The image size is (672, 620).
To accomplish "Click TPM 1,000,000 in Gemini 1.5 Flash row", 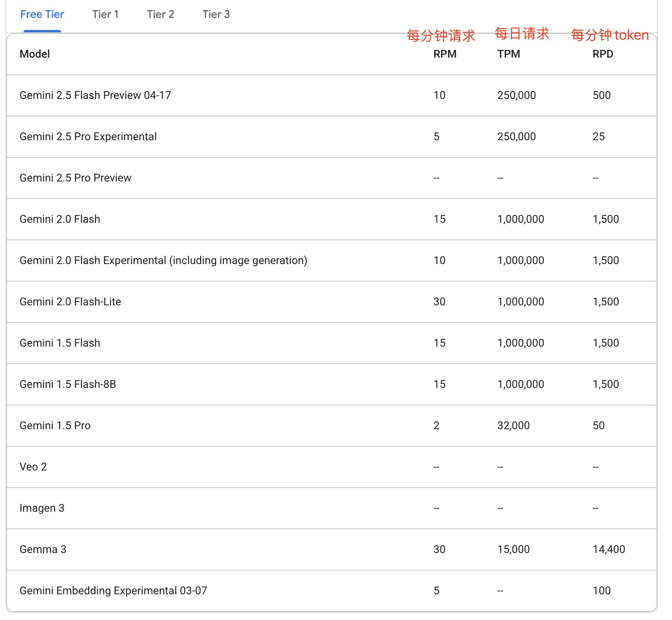I will [521, 343].
